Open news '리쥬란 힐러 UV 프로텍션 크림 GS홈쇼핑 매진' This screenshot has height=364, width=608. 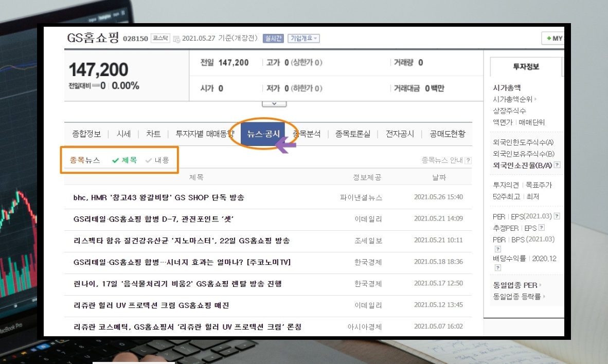pyautogui.click(x=151, y=305)
